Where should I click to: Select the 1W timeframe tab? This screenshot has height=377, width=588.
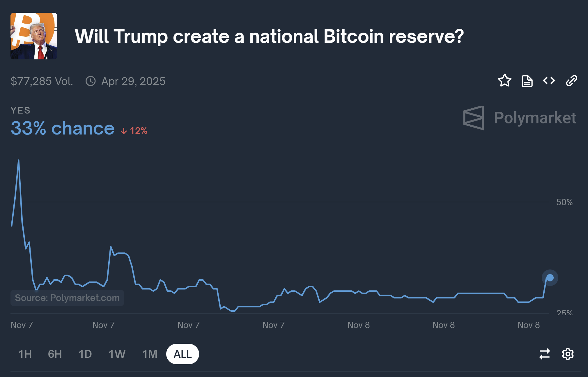tap(117, 354)
